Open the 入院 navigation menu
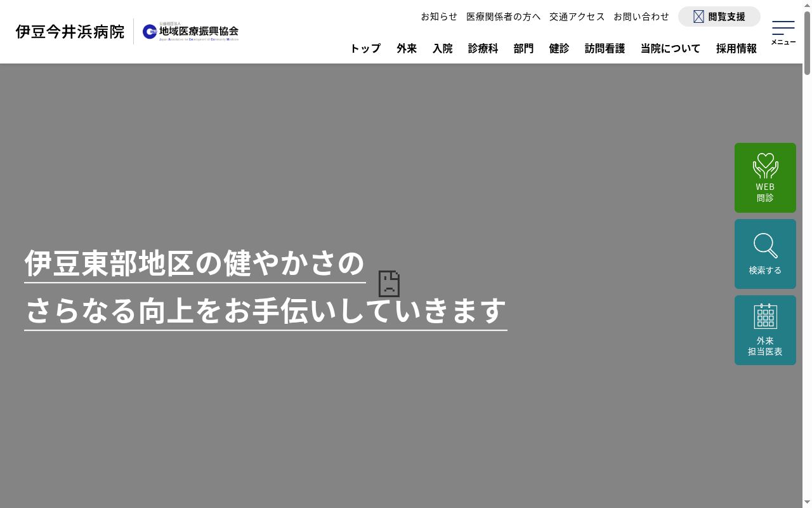 point(443,48)
